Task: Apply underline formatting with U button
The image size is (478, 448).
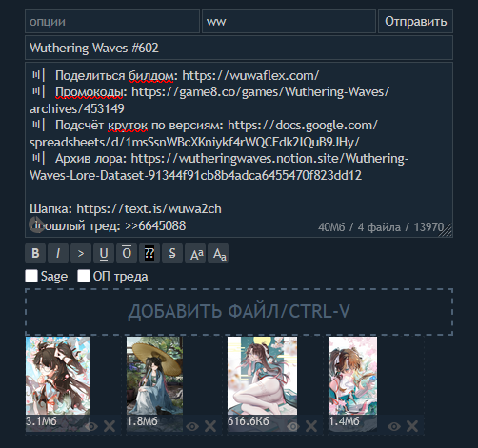Action: coord(104,253)
